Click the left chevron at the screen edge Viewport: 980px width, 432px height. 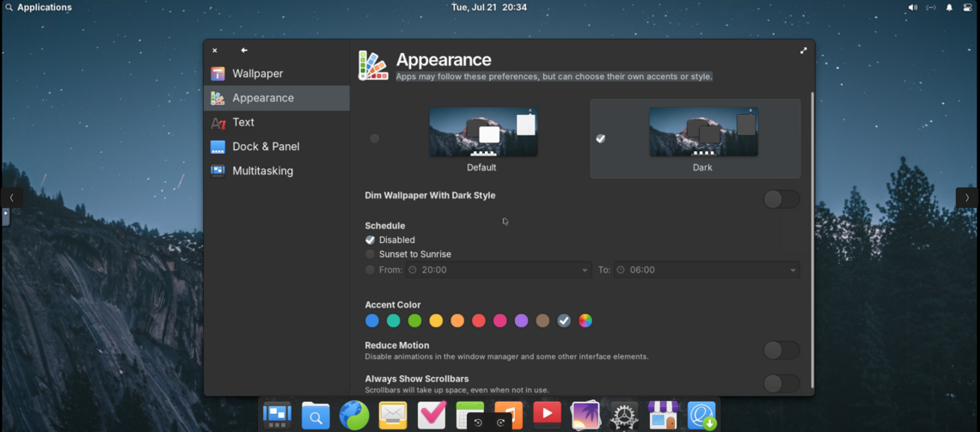11,198
